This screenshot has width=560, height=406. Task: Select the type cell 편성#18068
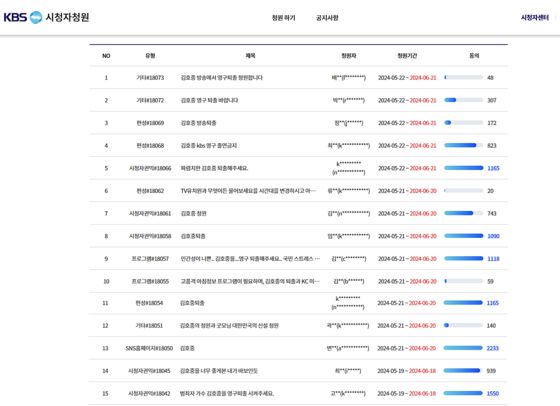click(x=150, y=146)
